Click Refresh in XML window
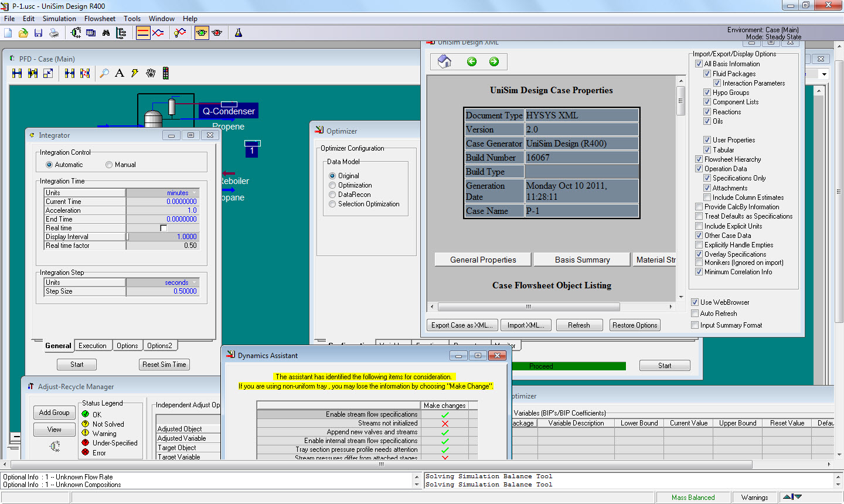Screen dimensions: 844x504 pos(579,325)
